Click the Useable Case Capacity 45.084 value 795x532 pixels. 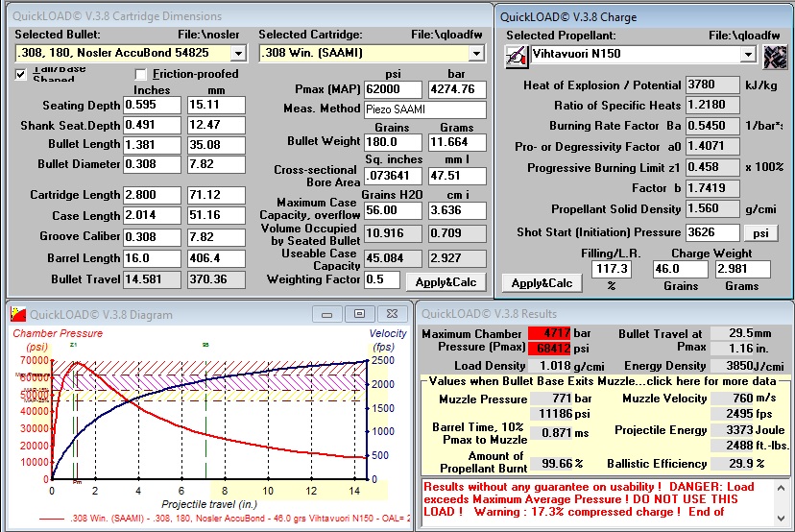pos(393,258)
